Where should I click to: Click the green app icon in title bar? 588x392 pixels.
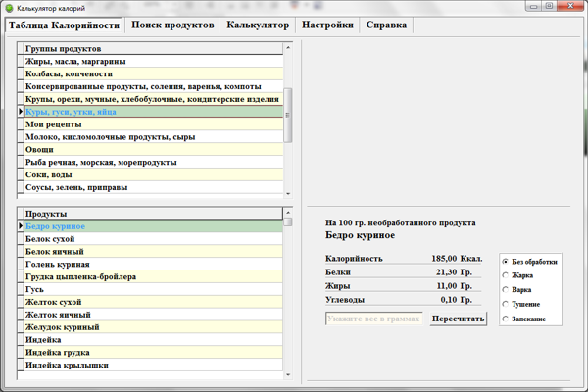coord(9,8)
